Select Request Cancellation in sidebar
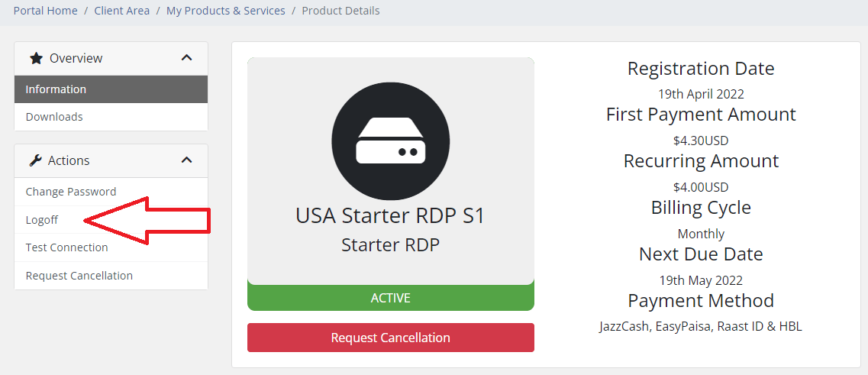 pyautogui.click(x=111, y=275)
